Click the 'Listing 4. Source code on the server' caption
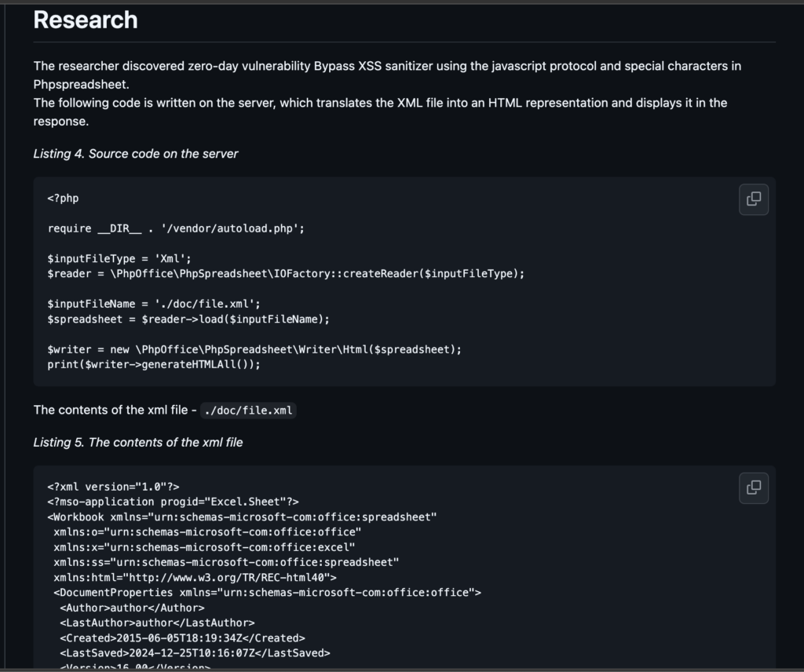The image size is (804, 672). click(x=136, y=154)
